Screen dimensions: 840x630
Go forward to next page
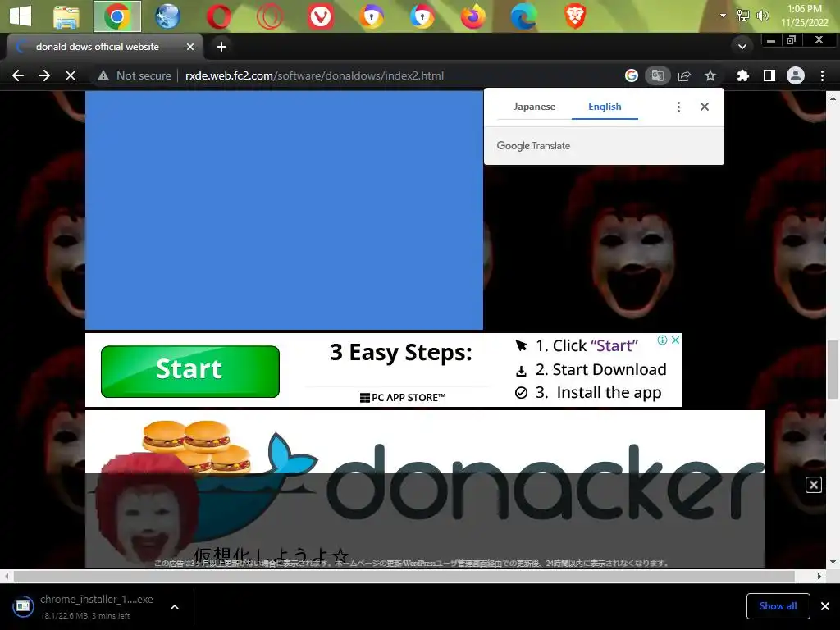[44, 75]
